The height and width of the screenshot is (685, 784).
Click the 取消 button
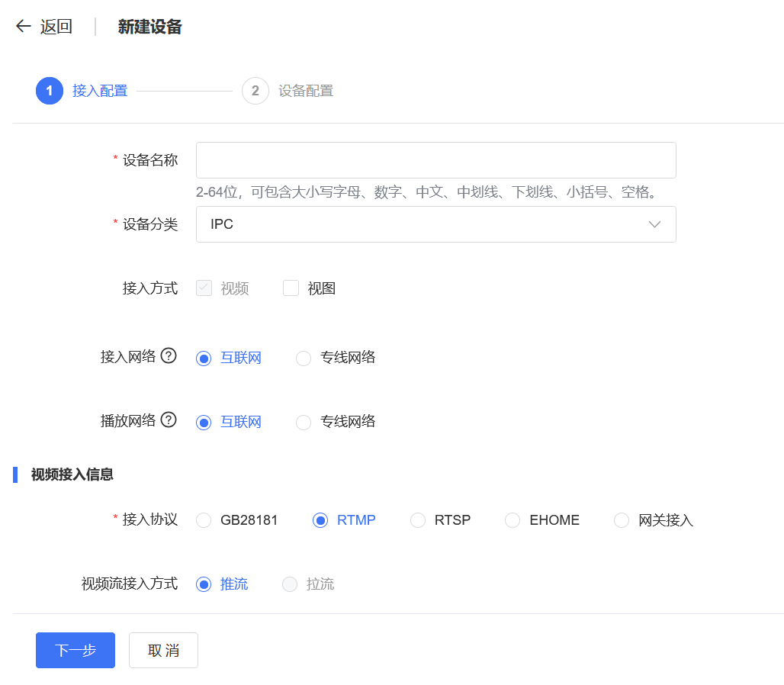[x=163, y=650]
